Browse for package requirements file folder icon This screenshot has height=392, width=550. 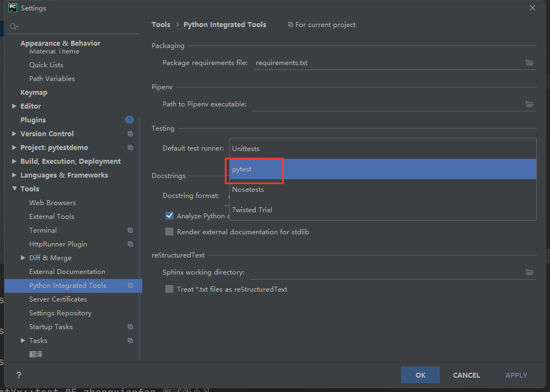point(529,63)
